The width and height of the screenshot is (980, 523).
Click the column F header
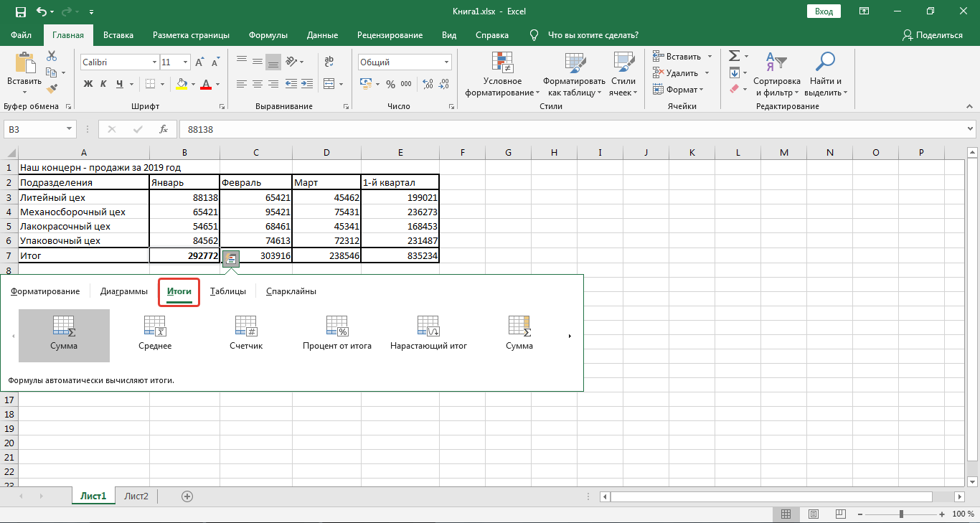pos(462,152)
